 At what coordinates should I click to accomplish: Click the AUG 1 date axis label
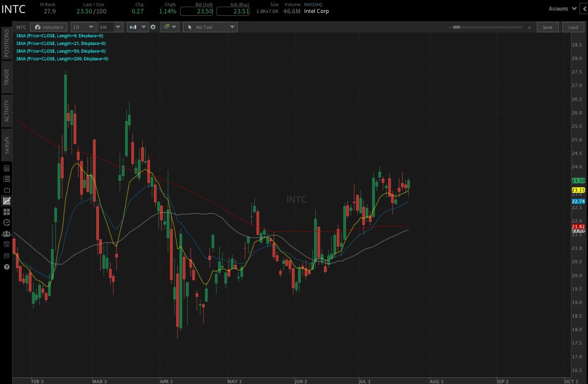pyautogui.click(x=436, y=382)
